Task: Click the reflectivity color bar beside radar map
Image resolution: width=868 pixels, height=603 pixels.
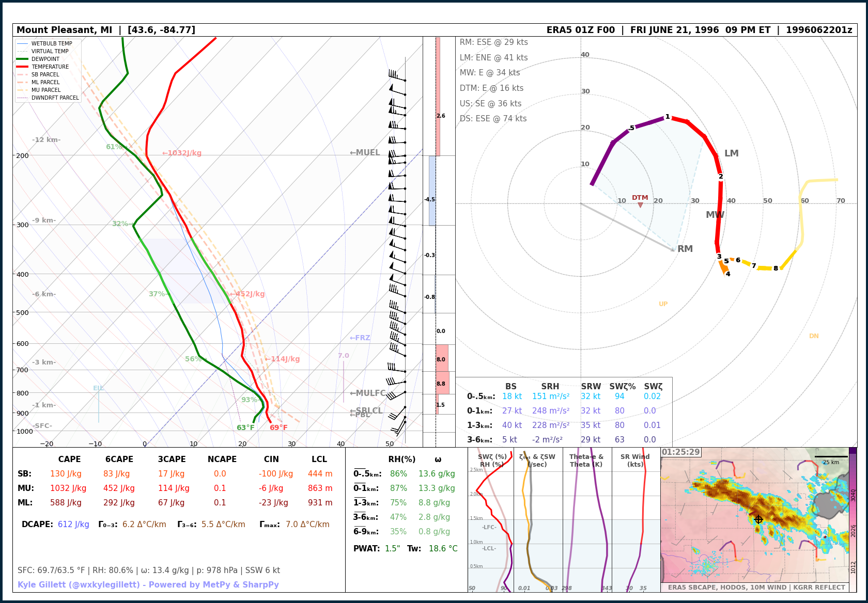Action: (x=853, y=516)
